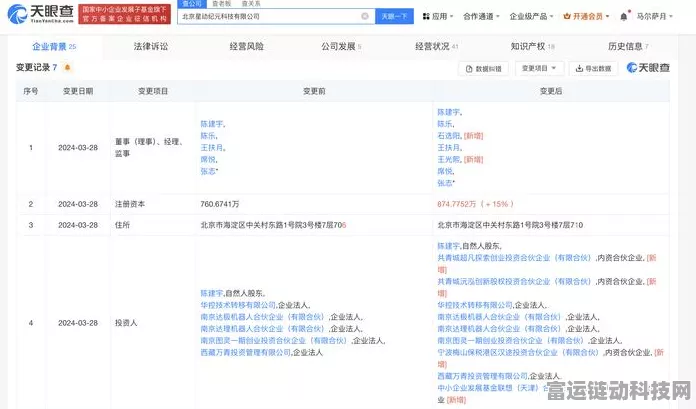Open 石选阳 newly added director link
Viewport: 696px width, 409px height.
(449, 136)
